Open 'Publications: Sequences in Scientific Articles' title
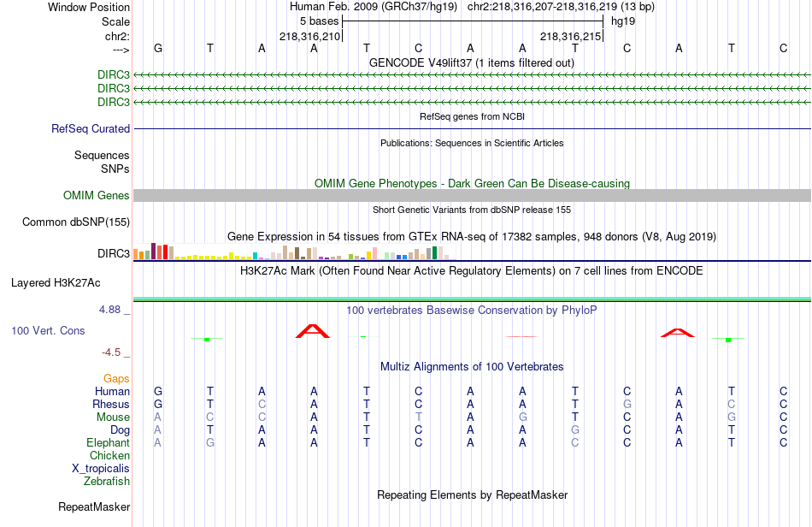The image size is (812, 527). pyautogui.click(x=472, y=143)
